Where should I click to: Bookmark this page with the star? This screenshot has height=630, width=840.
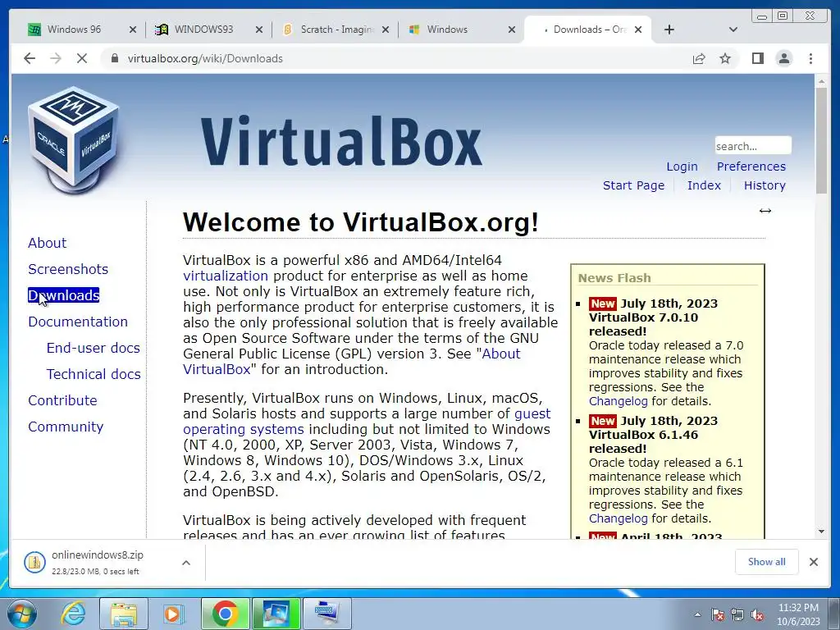click(x=725, y=58)
